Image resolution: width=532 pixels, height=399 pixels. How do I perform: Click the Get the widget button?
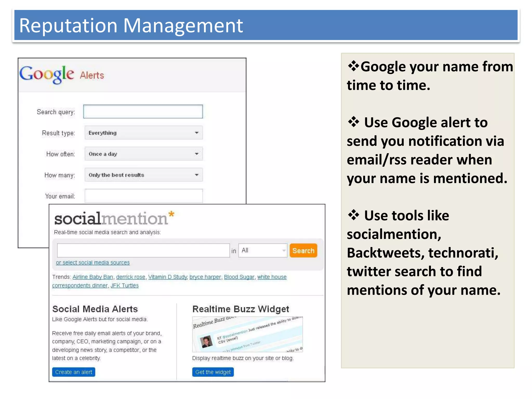(213, 372)
